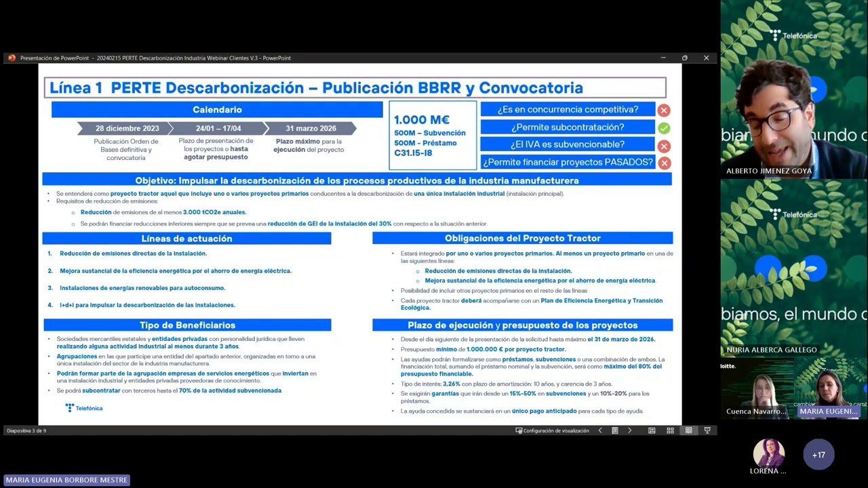This screenshot has width=868, height=488.
Task: Select Lorena participant avatar
Action: click(769, 453)
